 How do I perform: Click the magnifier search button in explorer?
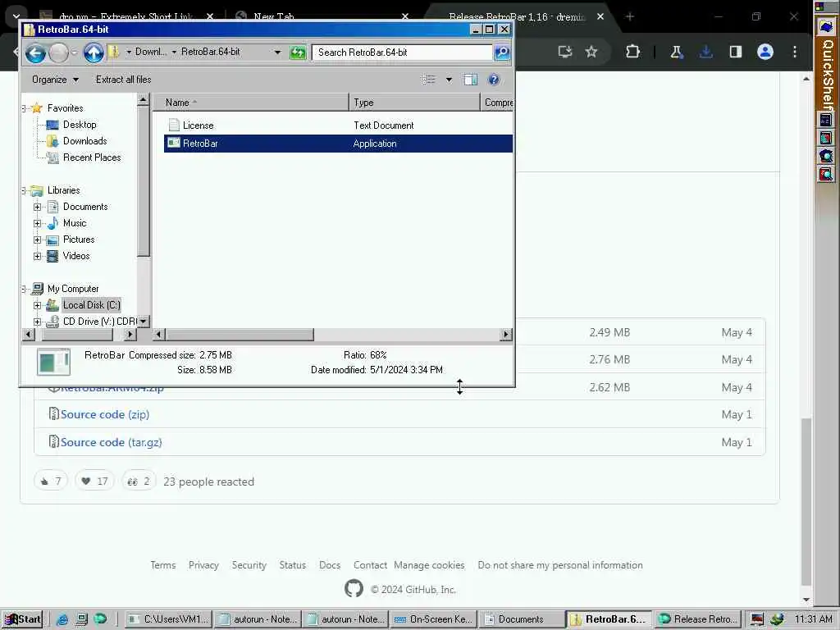point(502,52)
